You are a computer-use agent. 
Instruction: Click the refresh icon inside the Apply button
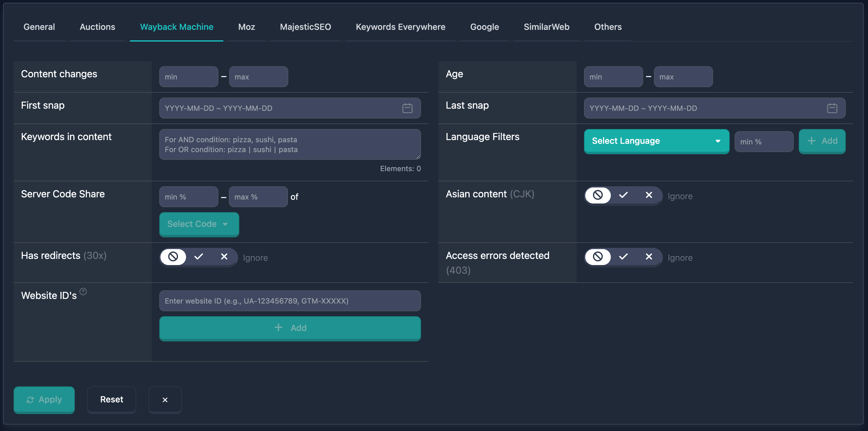coord(30,400)
